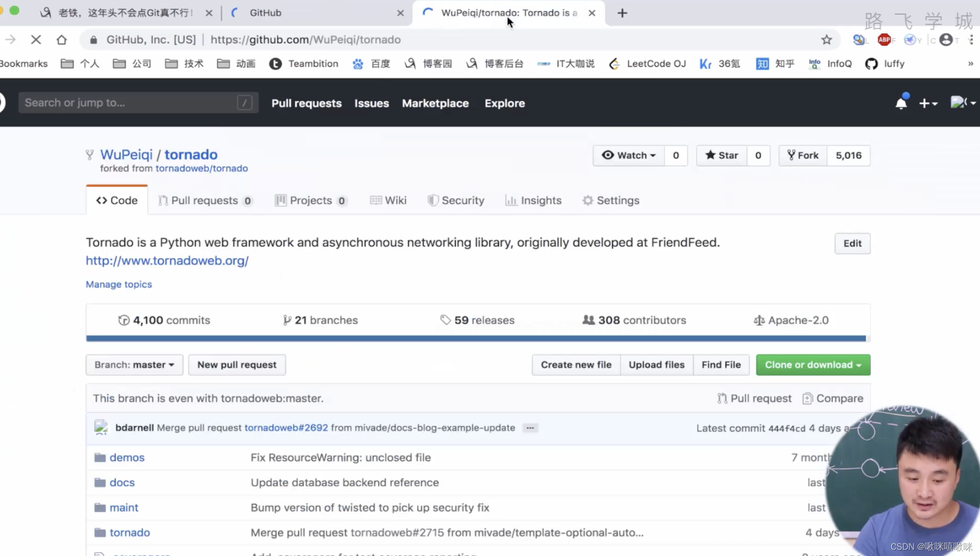Click the Find File button
The height and width of the screenshot is (556, 980).
coord(721,365)
